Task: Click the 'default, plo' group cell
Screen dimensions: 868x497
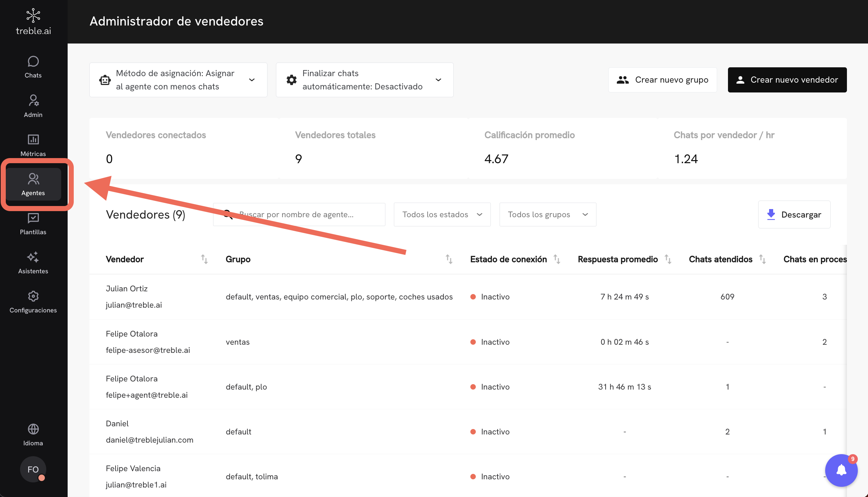Action: coord(246,387)
